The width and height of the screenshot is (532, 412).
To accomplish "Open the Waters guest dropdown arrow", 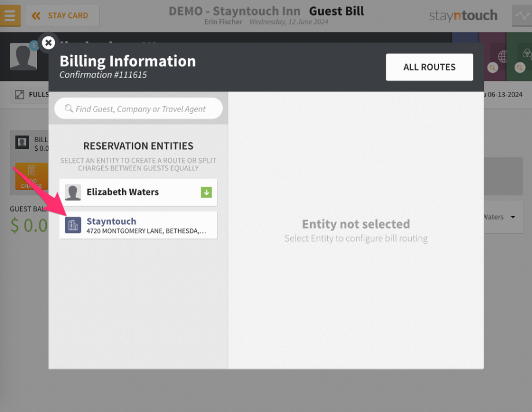I will [513, 217].
